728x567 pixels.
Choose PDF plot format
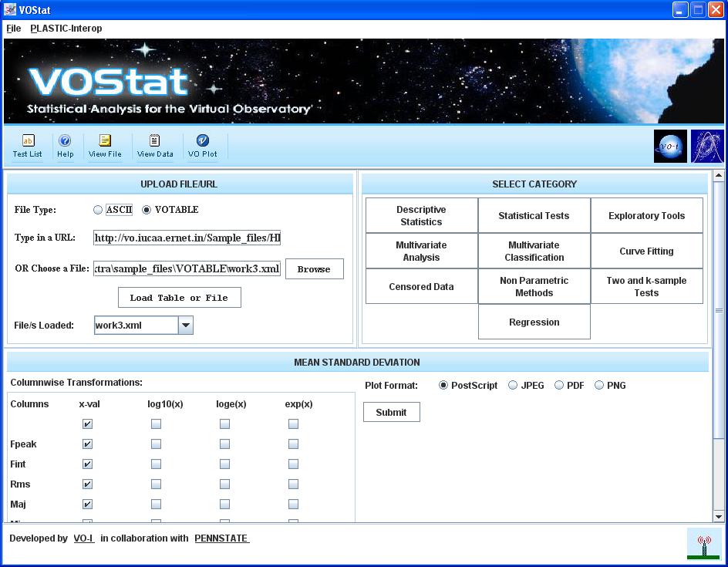coord(559,386)
